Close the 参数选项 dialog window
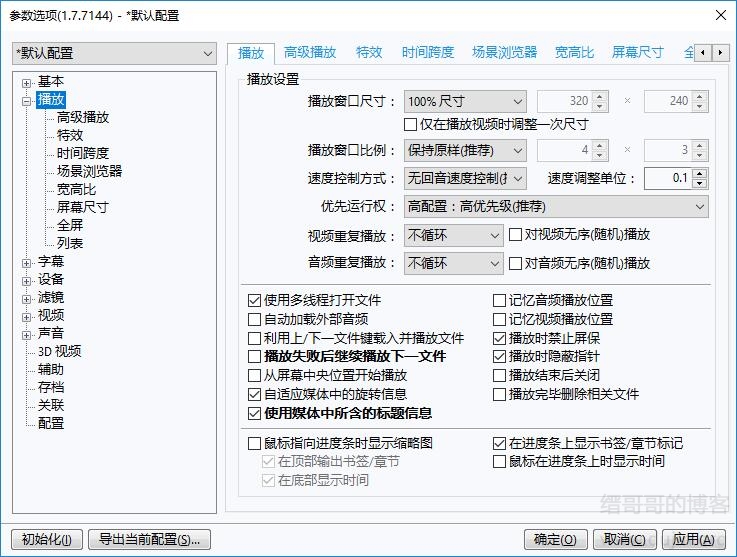 click(721, 15)
